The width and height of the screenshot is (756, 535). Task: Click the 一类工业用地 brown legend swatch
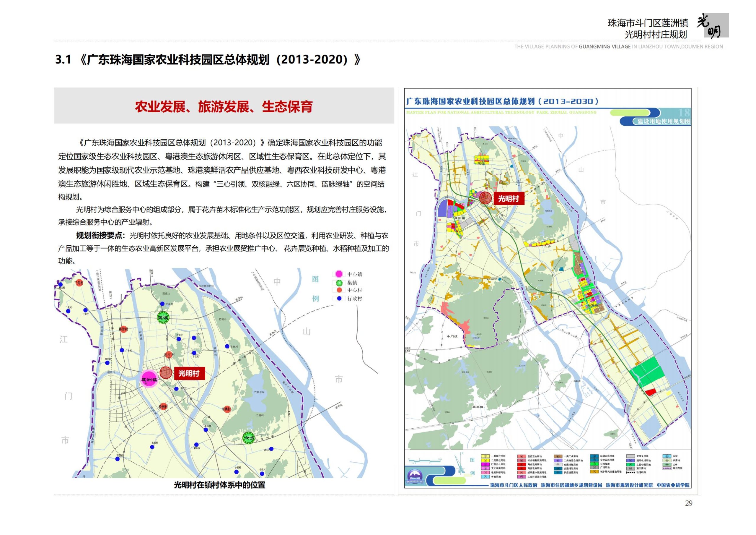pos(558,456)
